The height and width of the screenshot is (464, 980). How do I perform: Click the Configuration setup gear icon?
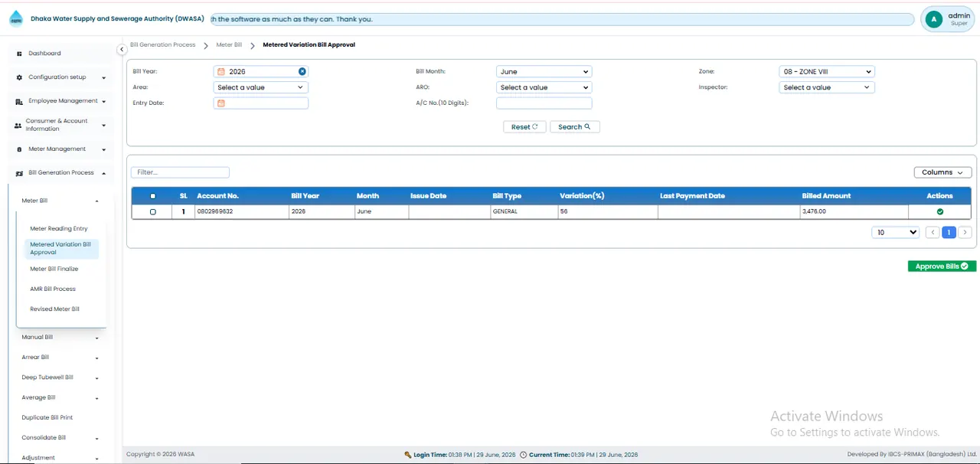tap(19, 77)
